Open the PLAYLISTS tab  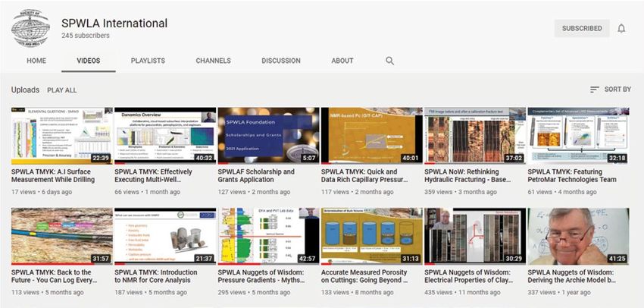[x=148, y=61]
